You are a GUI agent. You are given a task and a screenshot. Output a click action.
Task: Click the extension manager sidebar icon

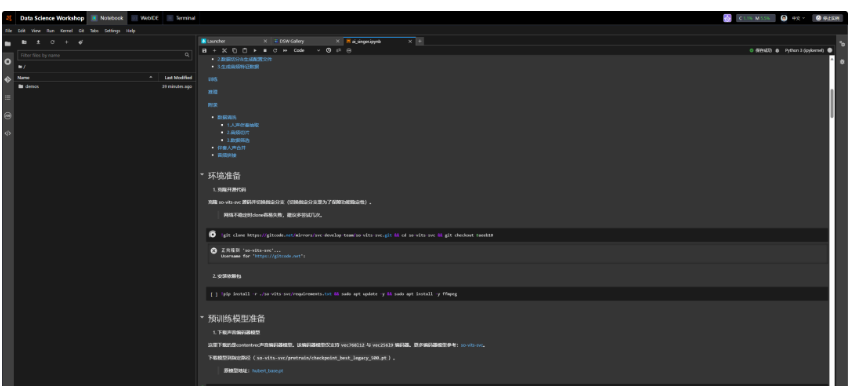[x=8, y=116]
